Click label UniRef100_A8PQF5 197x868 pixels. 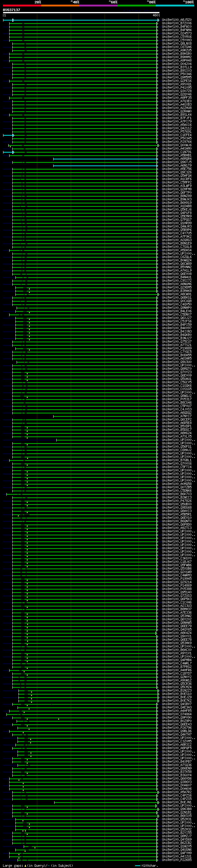(x=177, y=748)
